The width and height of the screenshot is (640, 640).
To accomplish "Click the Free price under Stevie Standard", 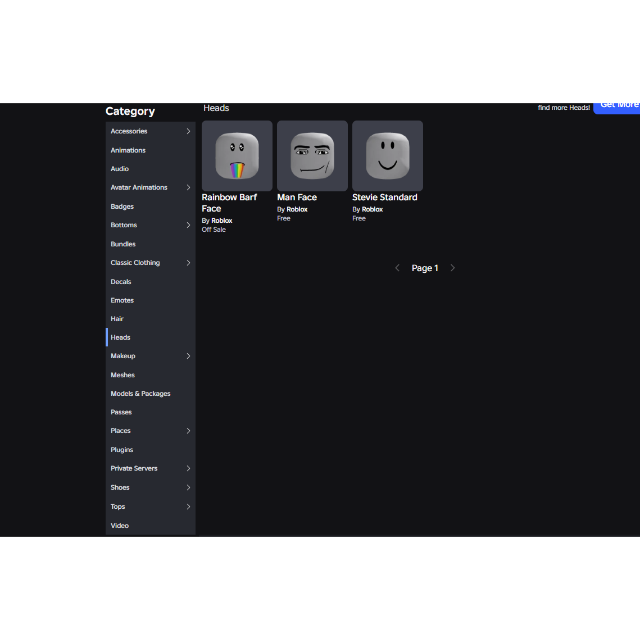I will point(359,218).
